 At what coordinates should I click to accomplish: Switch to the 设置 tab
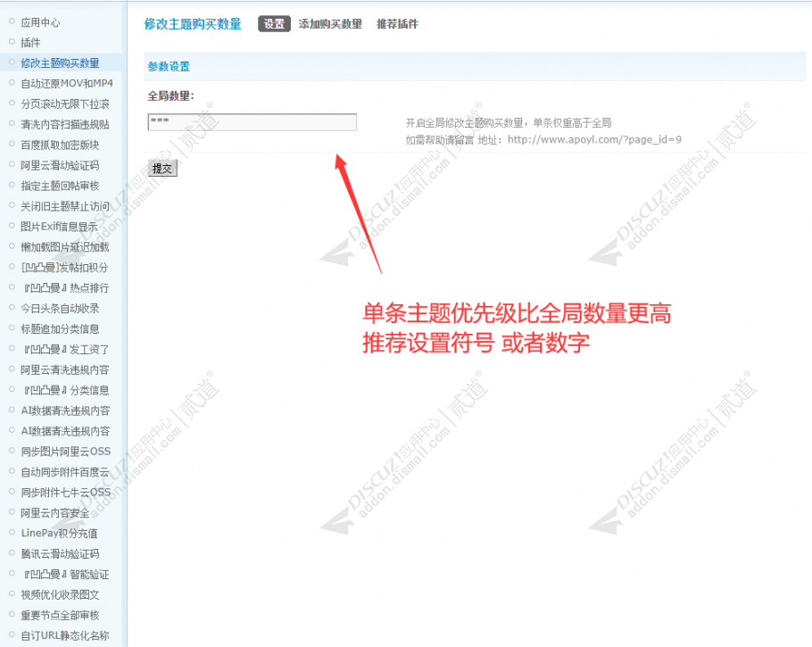point(274,24)
